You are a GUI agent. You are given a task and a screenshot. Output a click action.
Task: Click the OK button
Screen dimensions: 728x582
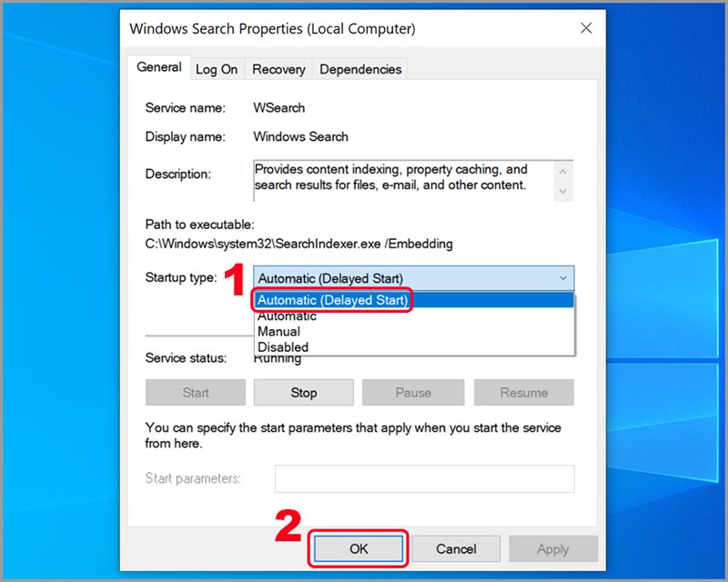pyautogui.click(x=358, y=548)
